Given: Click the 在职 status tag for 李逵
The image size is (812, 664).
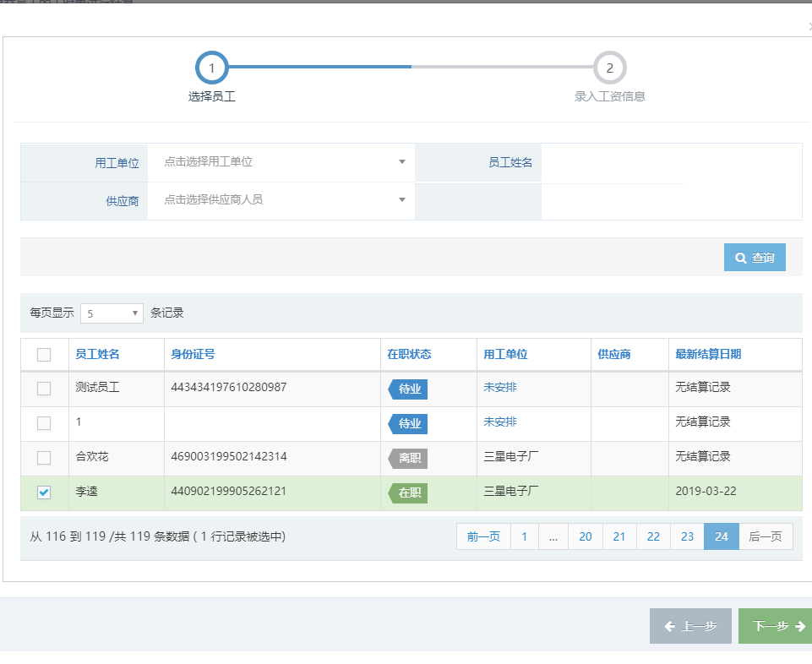Looking at the screenshot, I should (408, 493).
